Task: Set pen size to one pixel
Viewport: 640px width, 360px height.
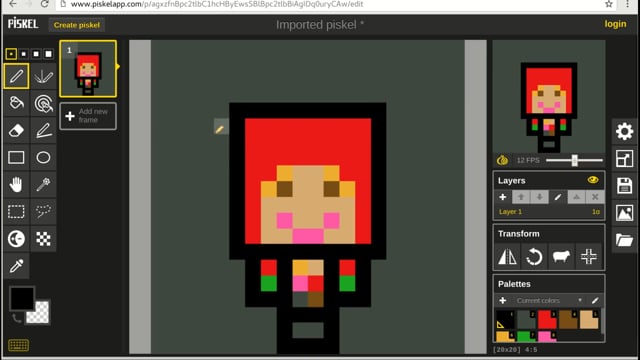Action: [x=11, y=53]
